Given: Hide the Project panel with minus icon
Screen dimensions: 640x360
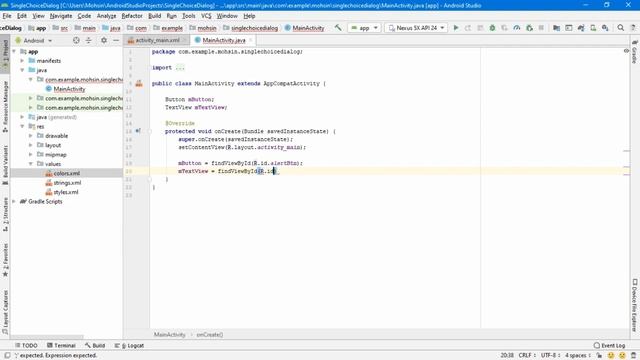Looking at the screenshot, I should [116, 40].
